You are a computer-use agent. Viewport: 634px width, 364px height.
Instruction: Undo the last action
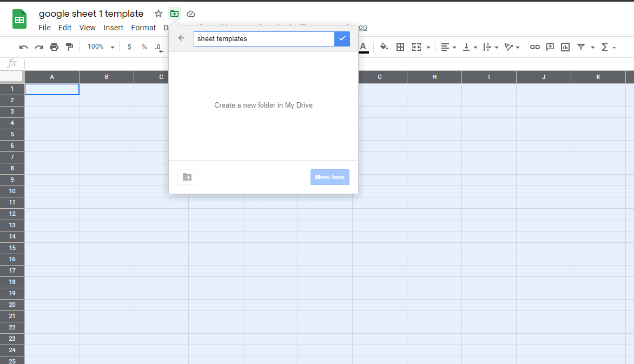pyautogui.click(x=23, y=47)
